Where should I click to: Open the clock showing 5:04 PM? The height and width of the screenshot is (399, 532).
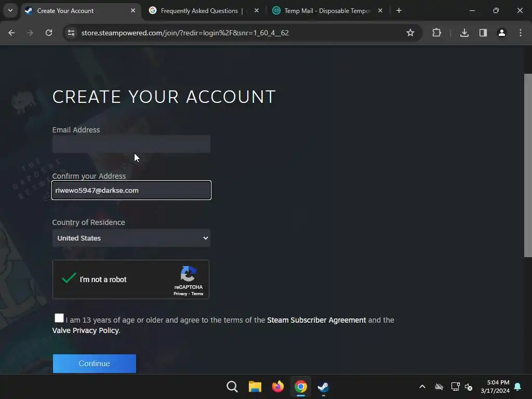click(x=495, y=387)
